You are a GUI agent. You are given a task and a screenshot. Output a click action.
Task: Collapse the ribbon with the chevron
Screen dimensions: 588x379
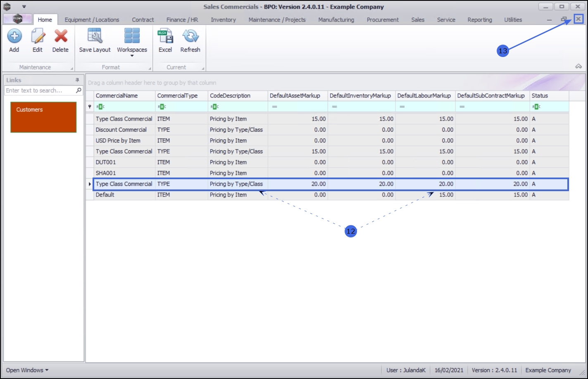578,66
